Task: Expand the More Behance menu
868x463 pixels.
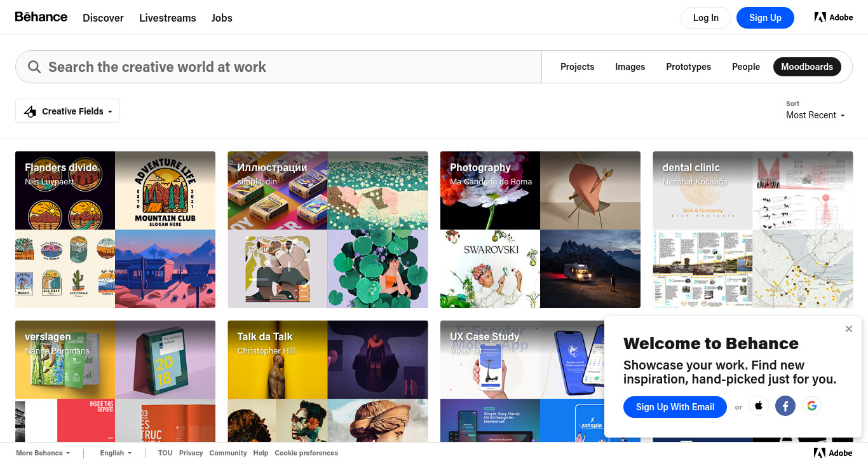Action: pyautogui.click(x=42, y=453)
